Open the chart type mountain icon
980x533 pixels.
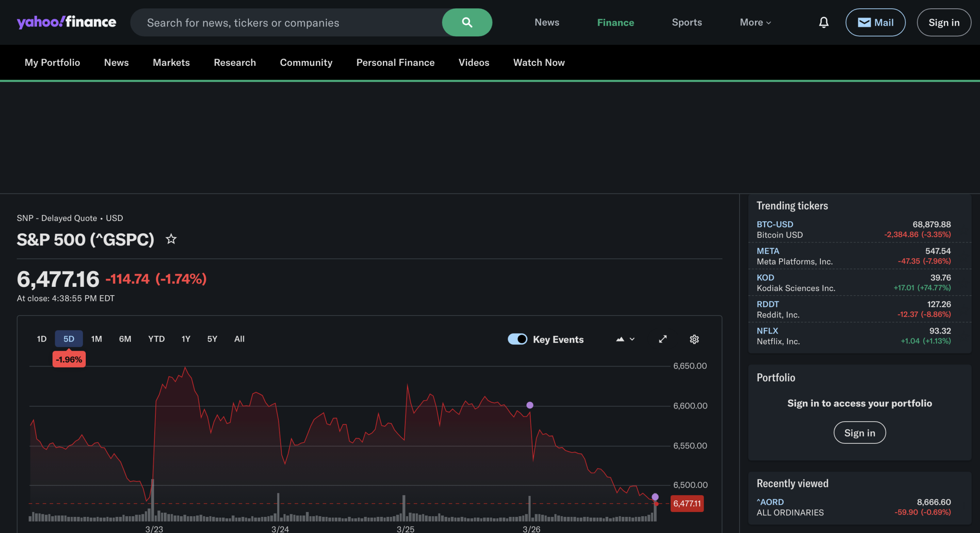pos(620,339)
